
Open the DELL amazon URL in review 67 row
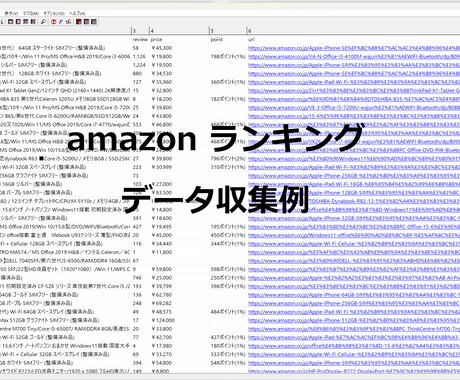click(x=354, y=261)
